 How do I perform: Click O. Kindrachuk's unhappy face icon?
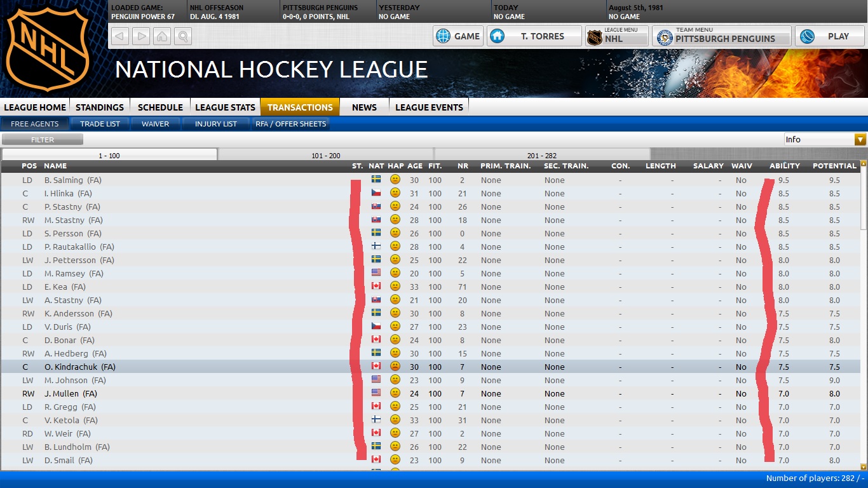click(x=395, y=367)
